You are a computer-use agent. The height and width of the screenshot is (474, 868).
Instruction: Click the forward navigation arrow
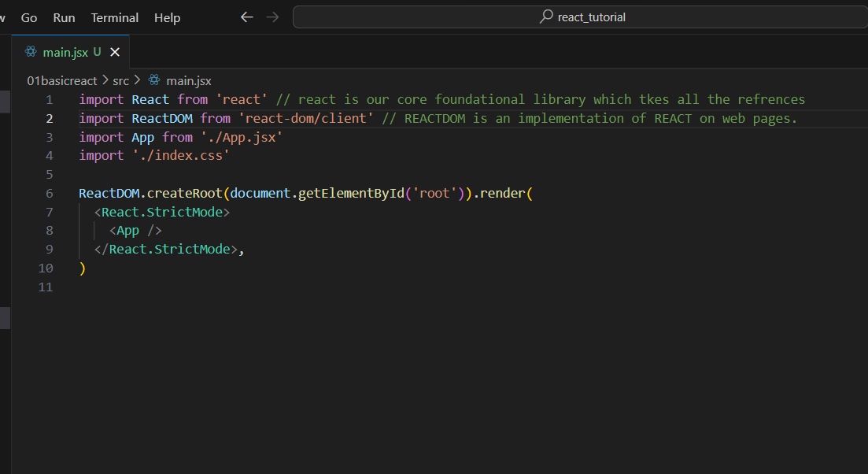click(272, 17)
